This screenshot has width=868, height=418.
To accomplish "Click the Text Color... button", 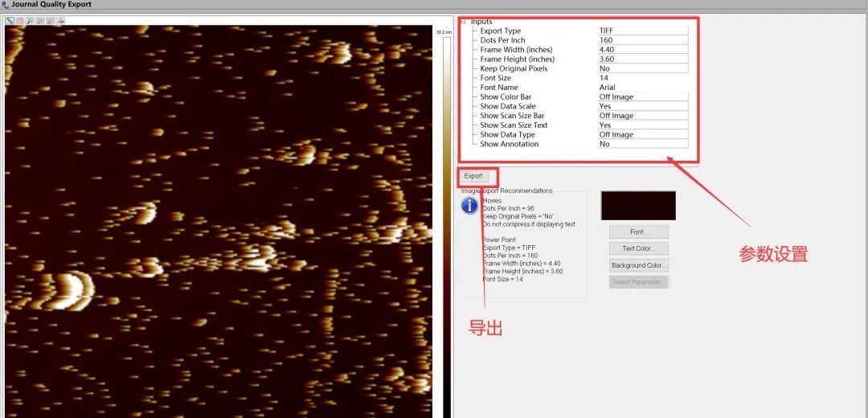I will point(639,248).
